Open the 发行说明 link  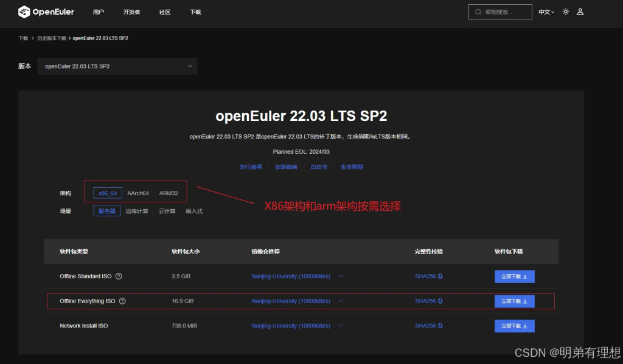[x=251, y=167]
